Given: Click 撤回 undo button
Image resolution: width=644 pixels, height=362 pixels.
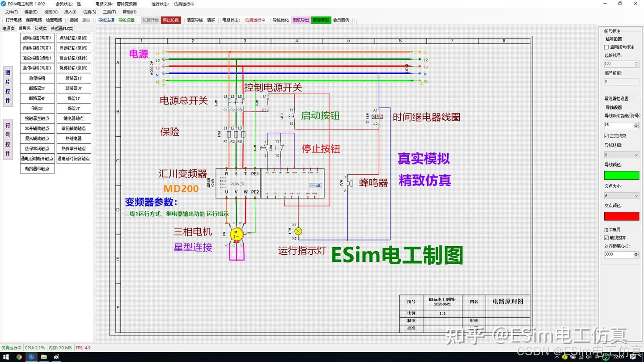Looking at the screenshot, I should (x=74, y=20).
